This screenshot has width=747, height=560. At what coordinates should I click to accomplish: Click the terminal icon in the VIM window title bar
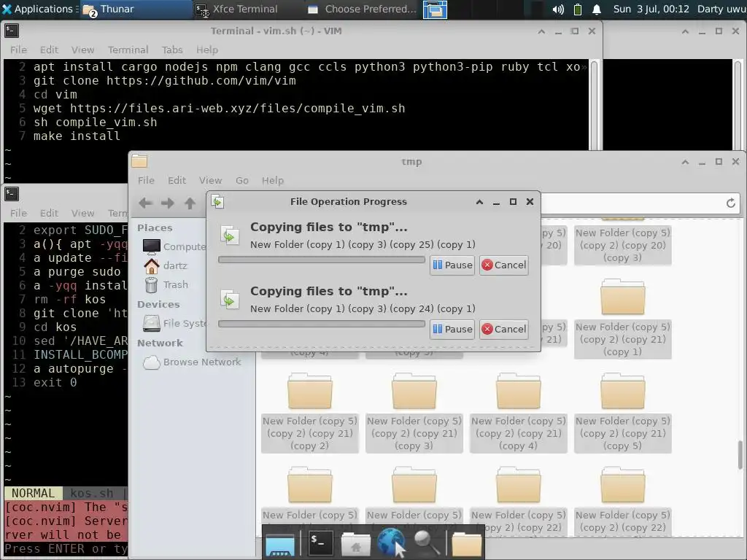(12, 31)
